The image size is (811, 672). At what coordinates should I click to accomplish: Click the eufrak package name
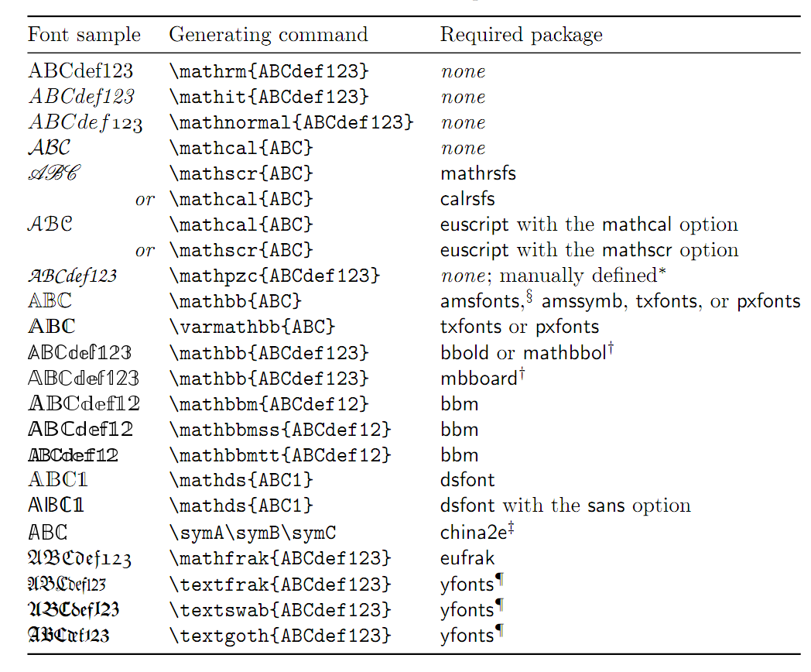[467, 558]
